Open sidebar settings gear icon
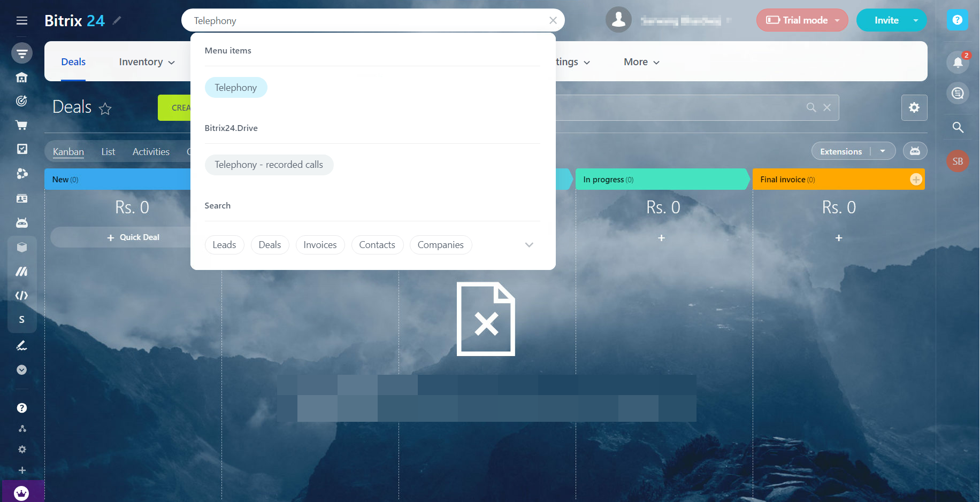Viewport: 980px width, 502px height. coord(22,450)
